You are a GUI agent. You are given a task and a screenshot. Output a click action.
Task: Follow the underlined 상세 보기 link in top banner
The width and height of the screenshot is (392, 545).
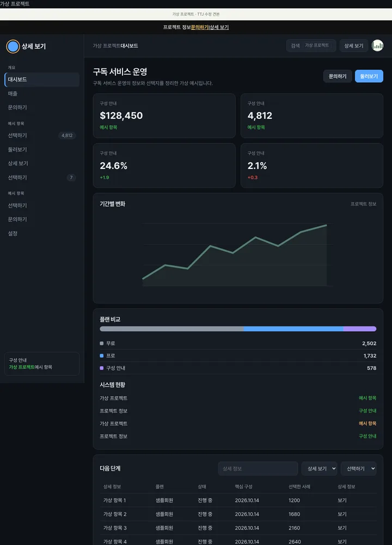click(219, 27)
